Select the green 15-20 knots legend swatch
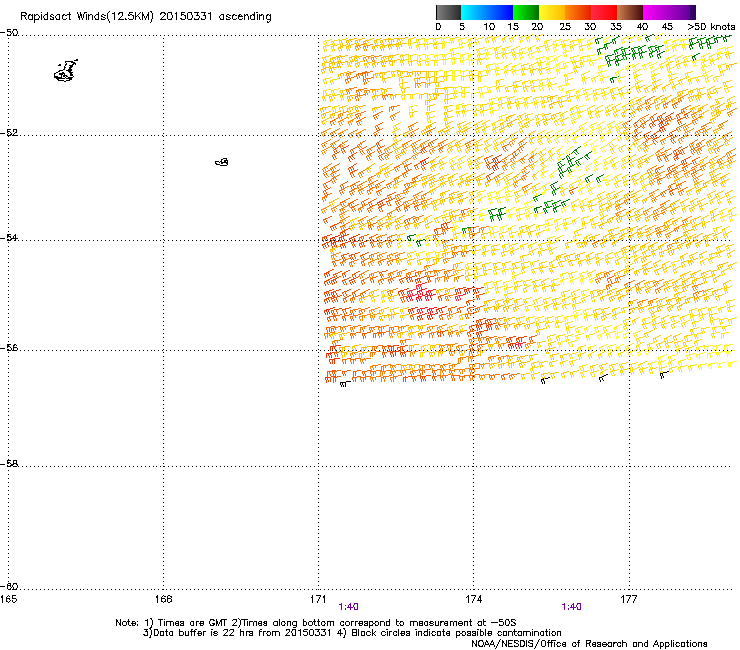The image size is (740, 650). pos(526,12)
